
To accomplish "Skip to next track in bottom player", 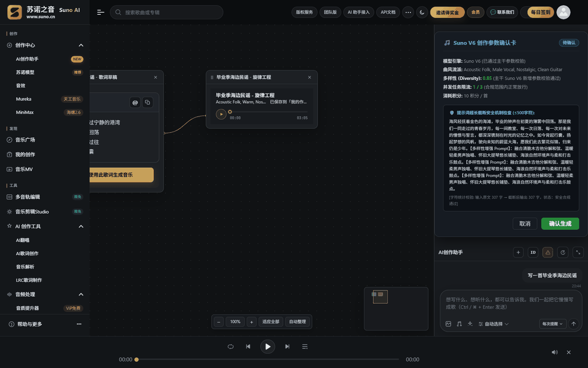I will (x=287, y=346).
